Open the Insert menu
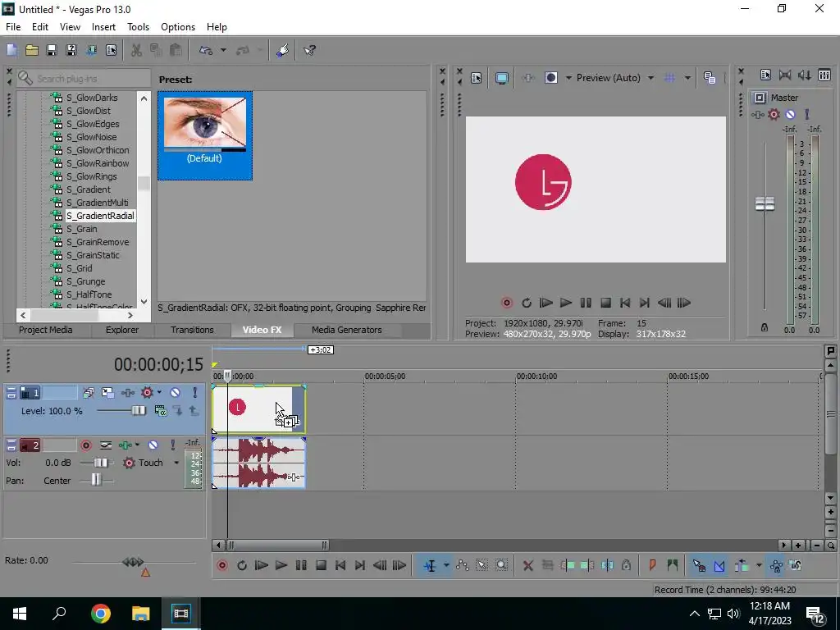The height and width of the screenshot is (630, 840). pos(103,27)
